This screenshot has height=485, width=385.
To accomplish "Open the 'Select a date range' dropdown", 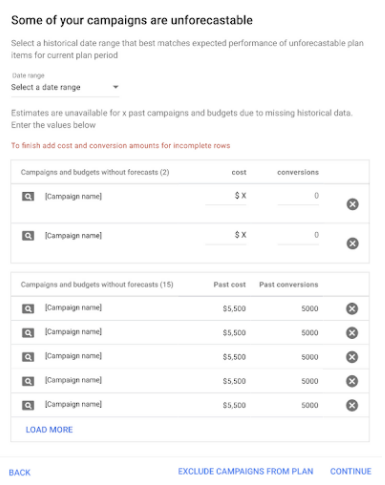I will pyautogui.click(x=65, y=87).
